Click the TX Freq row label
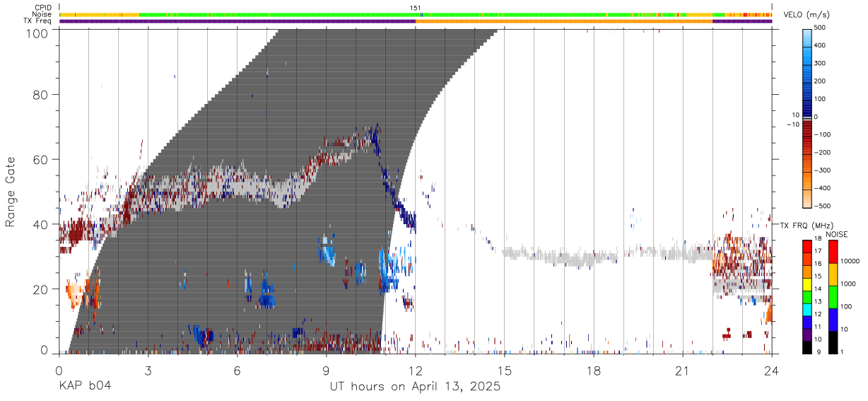The image size is (868, 401). point(38,21)
